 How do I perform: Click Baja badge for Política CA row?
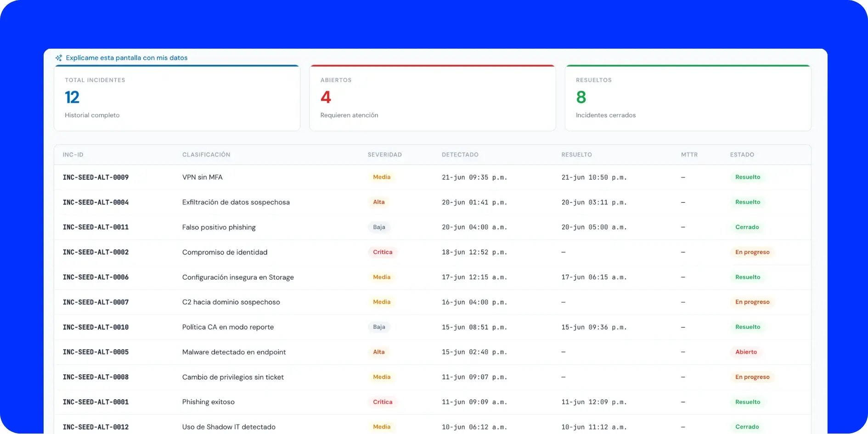pyautogui.click(x=379, y=327)
